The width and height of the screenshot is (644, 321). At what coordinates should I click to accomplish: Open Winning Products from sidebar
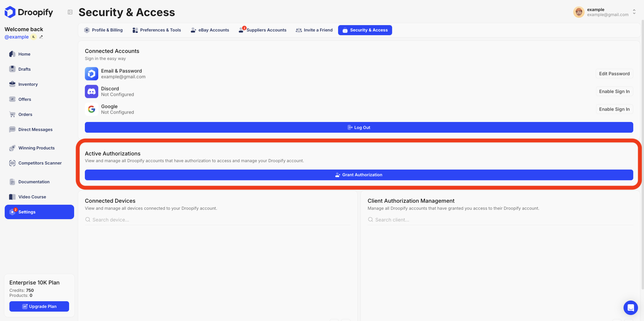[36, 148]
